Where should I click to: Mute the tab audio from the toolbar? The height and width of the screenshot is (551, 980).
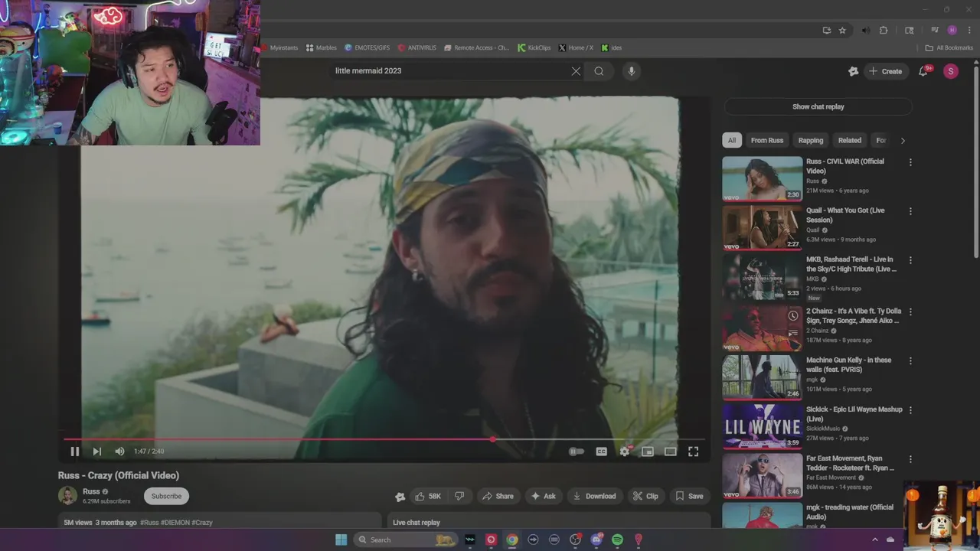(865, 31)
